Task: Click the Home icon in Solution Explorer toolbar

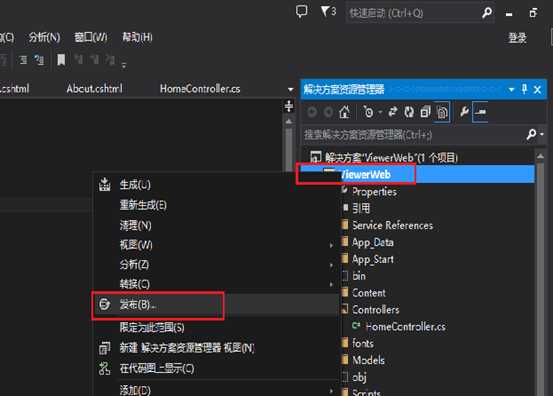Action: [x=345, y=112]
